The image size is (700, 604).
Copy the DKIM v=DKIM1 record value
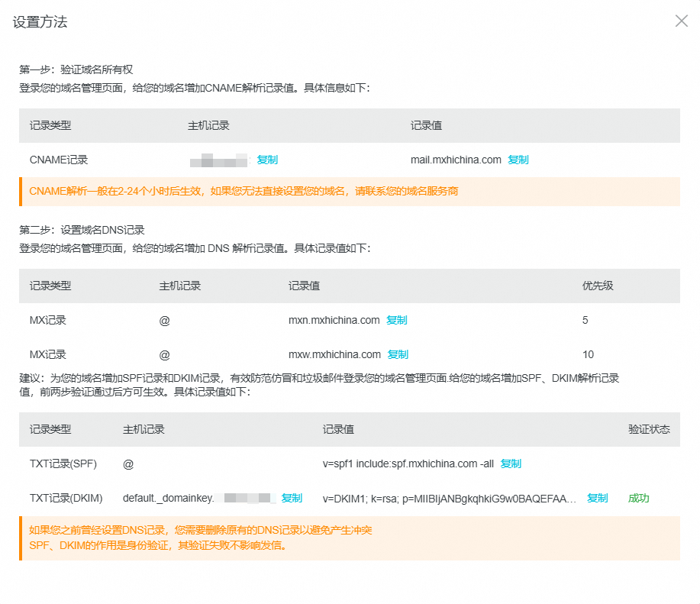[598, 497]
